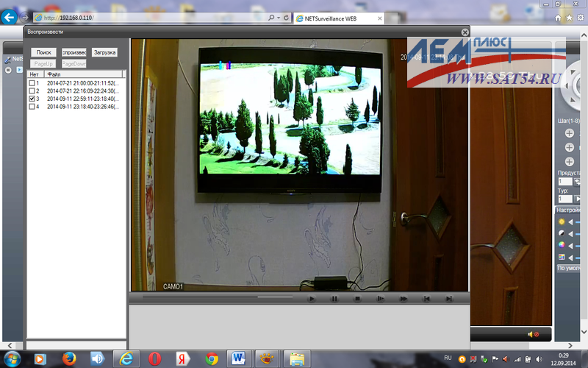Click the first plus button under Шаг(1-8)
Screen dimensions: 588x368
click(569, 133)
